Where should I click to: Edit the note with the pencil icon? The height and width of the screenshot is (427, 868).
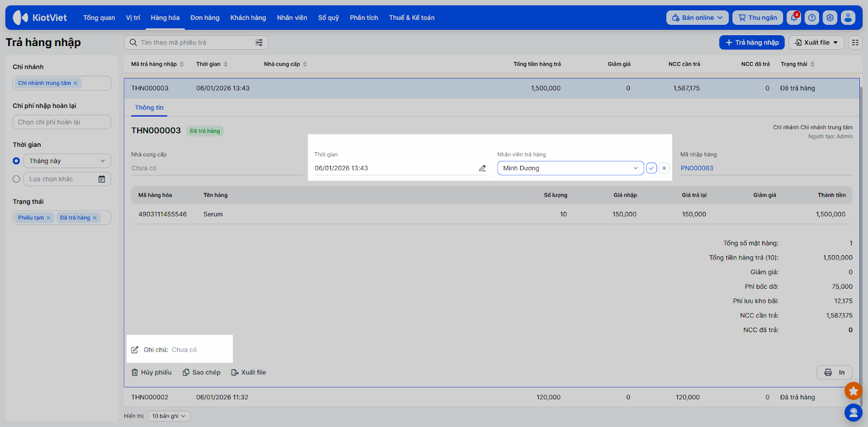(x=135, y=350)
